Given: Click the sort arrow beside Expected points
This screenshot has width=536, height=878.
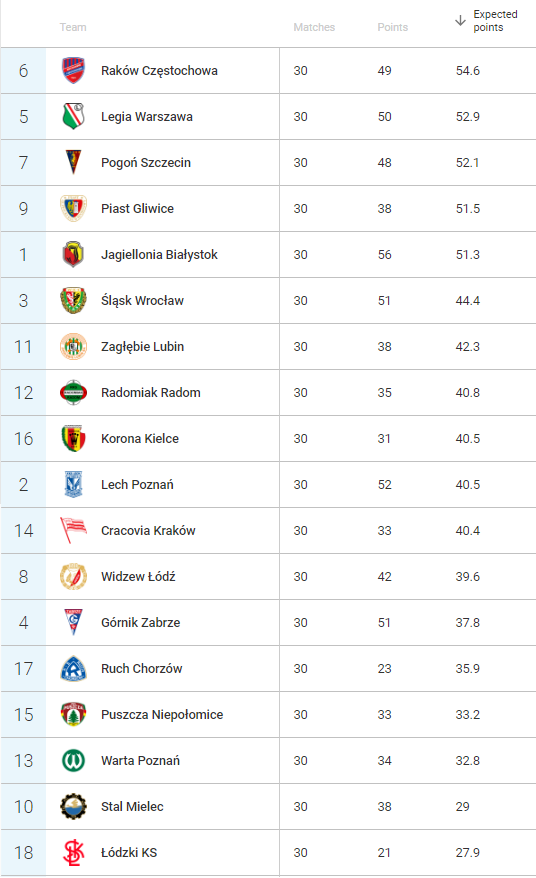Looking at the screenshot, I should pos(460,21).
